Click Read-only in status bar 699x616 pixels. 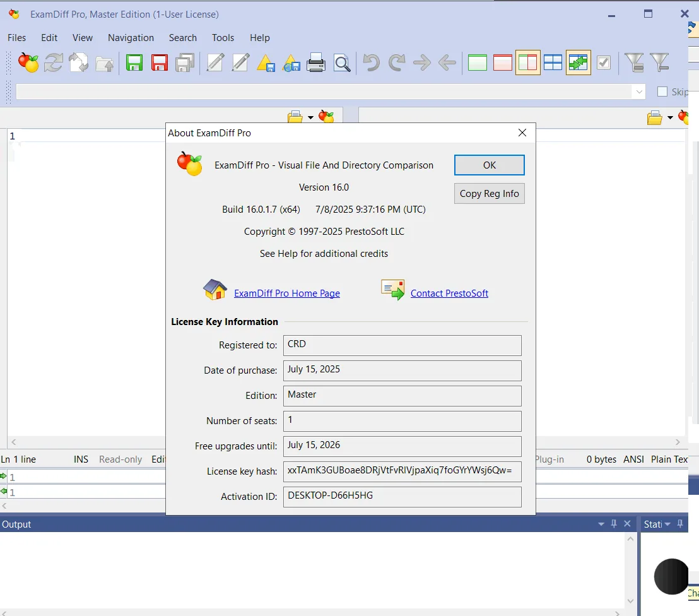pos(120,459)
